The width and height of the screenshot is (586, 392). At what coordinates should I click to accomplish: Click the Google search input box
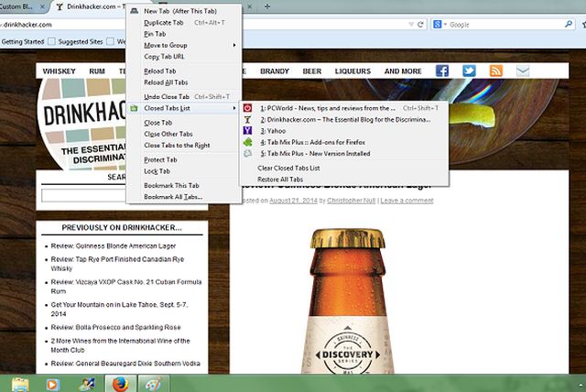(505, 25)
